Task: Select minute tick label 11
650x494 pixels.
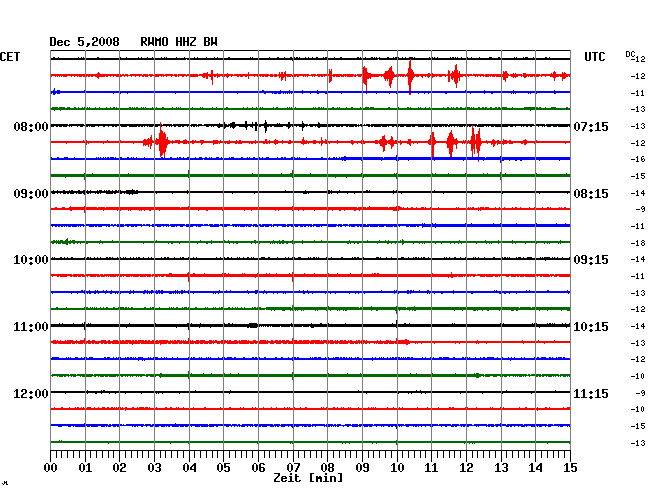Action: (x=432, y=468)
